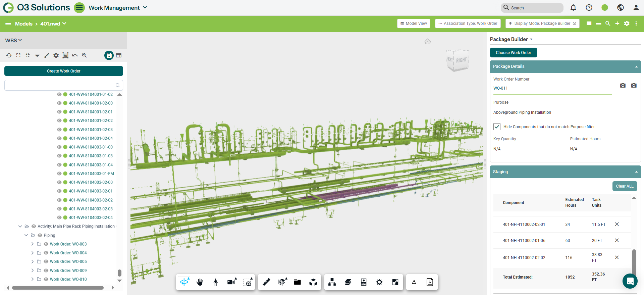
Task: Toggle visibility of Work Order: WO-010
Action: point(46,279)
